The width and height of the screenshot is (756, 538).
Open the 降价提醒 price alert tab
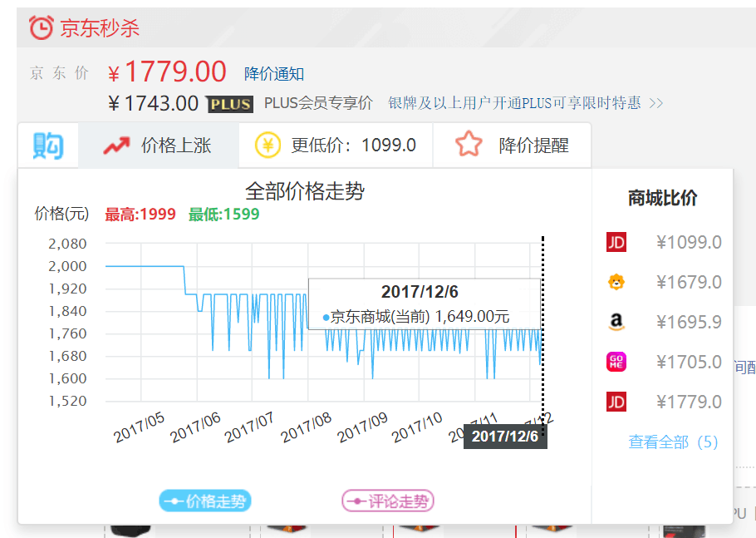(x=512, y=146)
